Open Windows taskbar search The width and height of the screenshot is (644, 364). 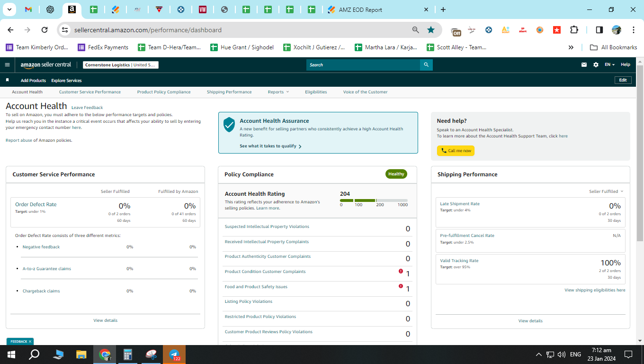[34, 355]
